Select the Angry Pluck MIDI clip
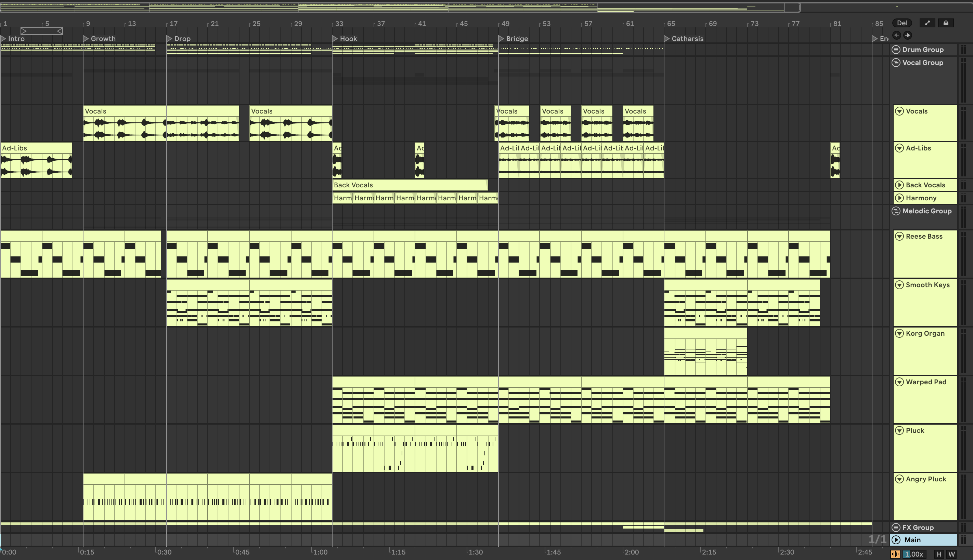Screen dimensions: 973x560 tap(207, 497)
